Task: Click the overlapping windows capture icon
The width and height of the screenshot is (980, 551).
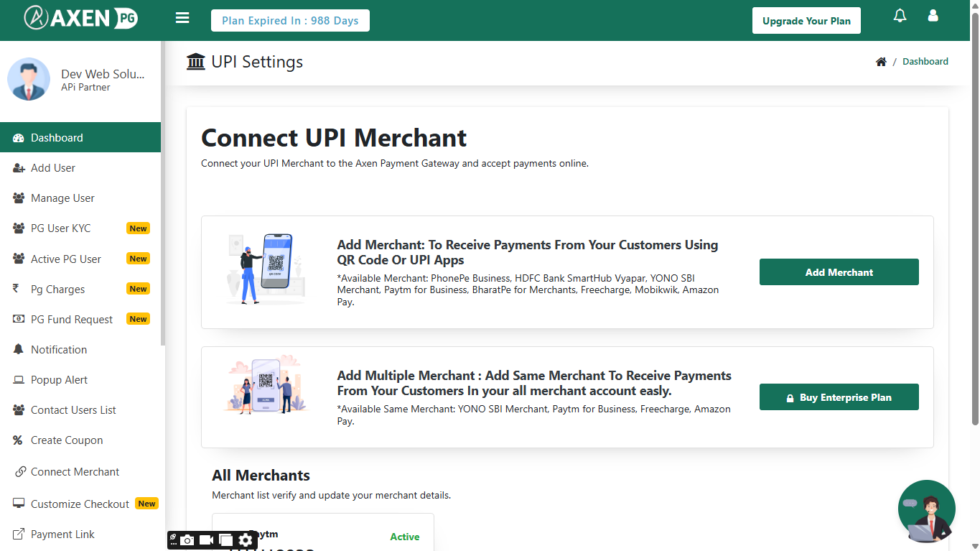Action: 226,540
